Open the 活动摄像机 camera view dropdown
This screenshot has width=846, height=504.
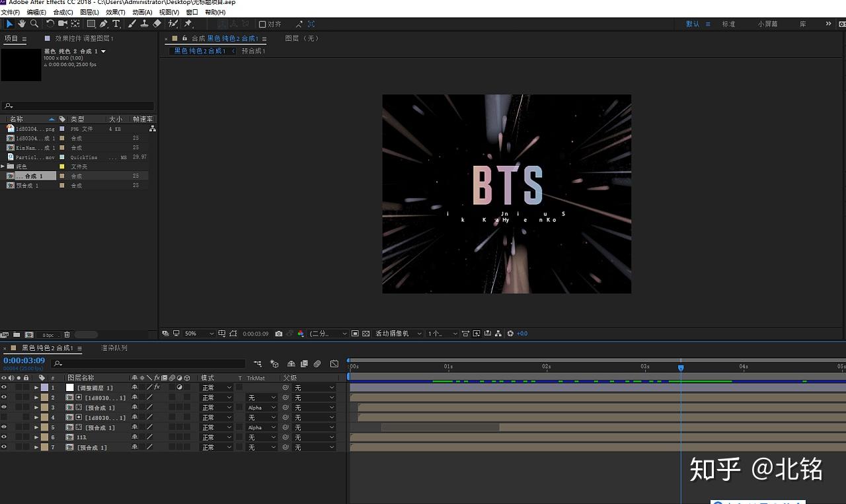coord(399,334)
